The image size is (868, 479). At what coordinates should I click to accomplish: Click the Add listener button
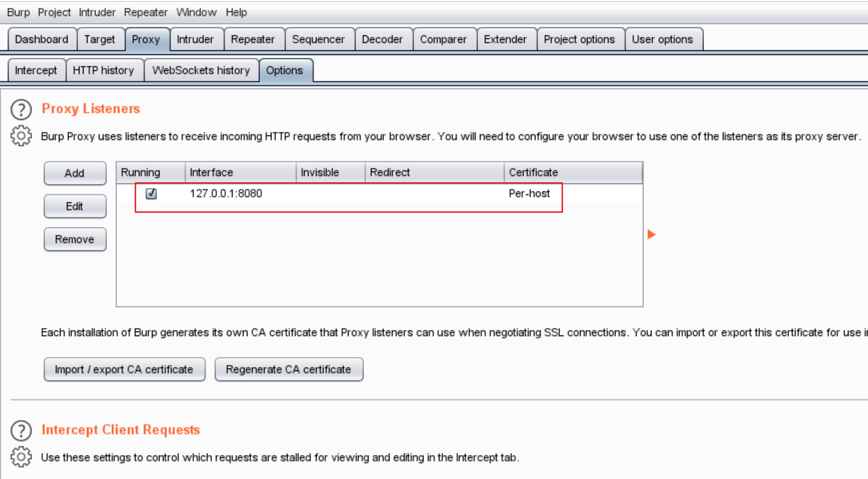[x=75, y=173]
